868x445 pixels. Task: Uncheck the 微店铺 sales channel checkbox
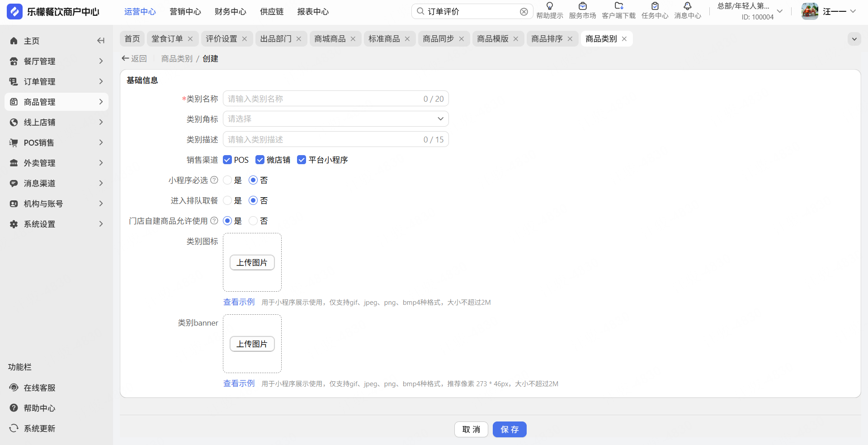[x=260, y=160]
